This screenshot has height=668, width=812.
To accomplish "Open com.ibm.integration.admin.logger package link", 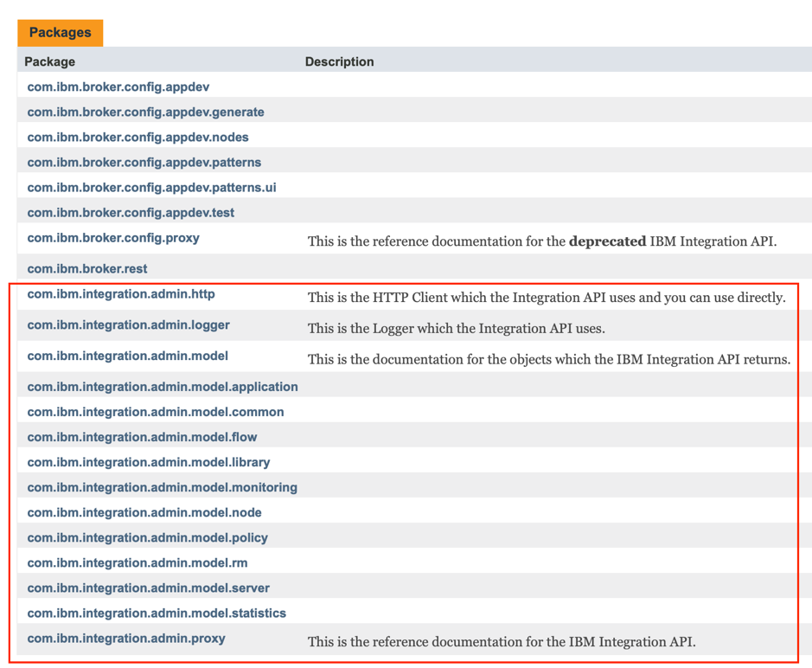I will 129,325.
